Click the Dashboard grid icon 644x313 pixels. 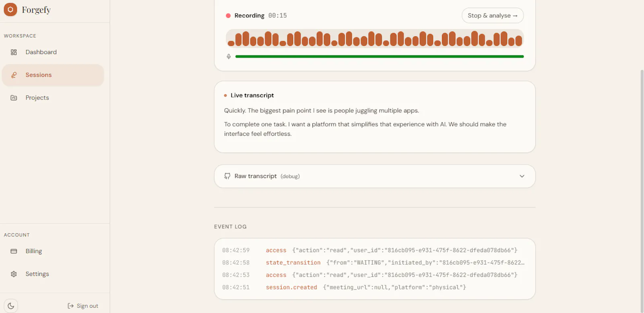[14, 52]
